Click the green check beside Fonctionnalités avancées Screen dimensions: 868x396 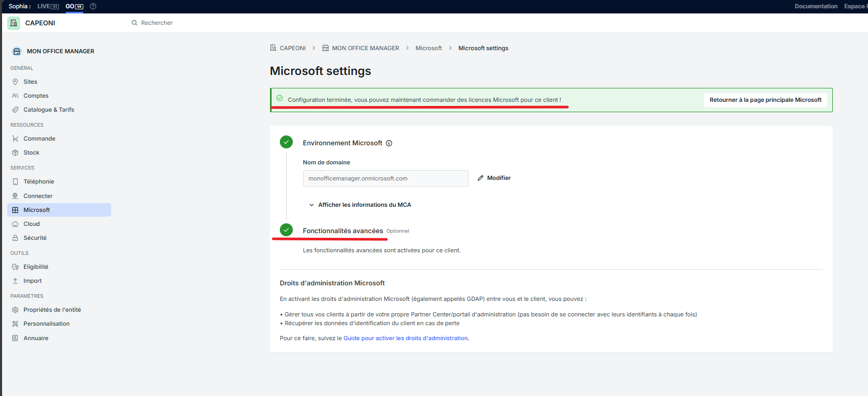286,230
